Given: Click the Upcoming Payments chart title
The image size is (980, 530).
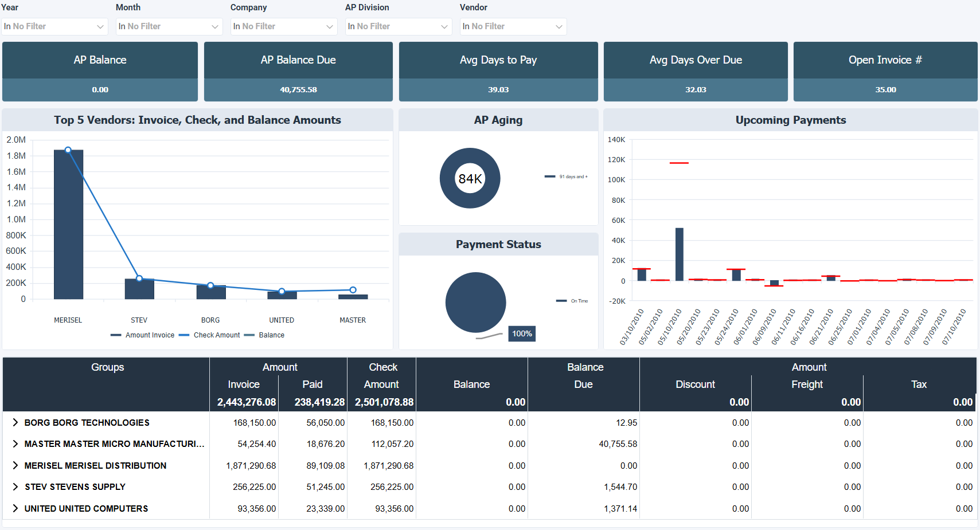Looking at the screenshot, I should click(x=791, y=120).
